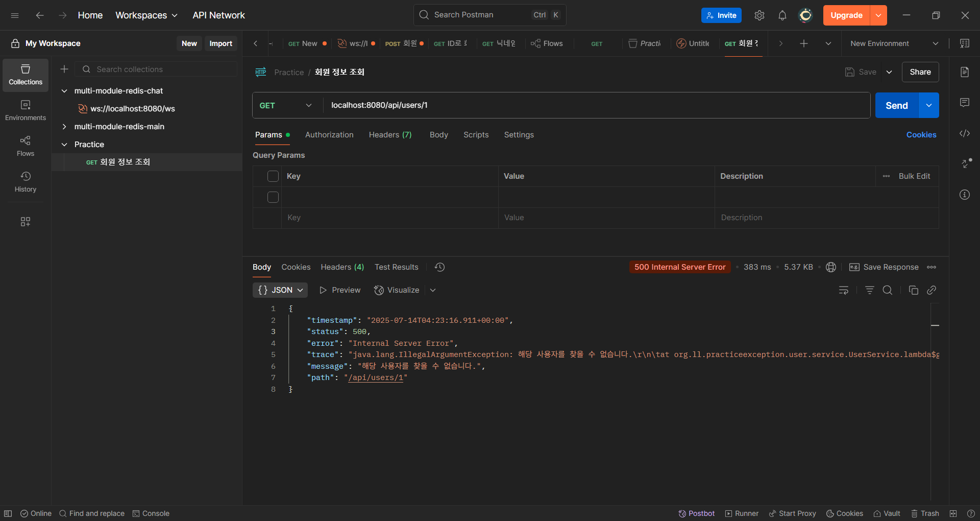Open the tabs list dropdown arrow

tap(828, 43)
